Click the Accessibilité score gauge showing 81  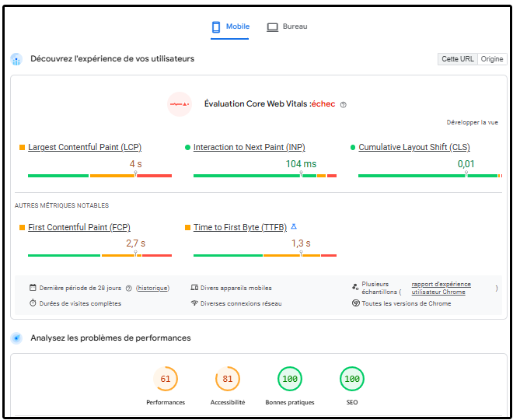(x=228, y=380)
